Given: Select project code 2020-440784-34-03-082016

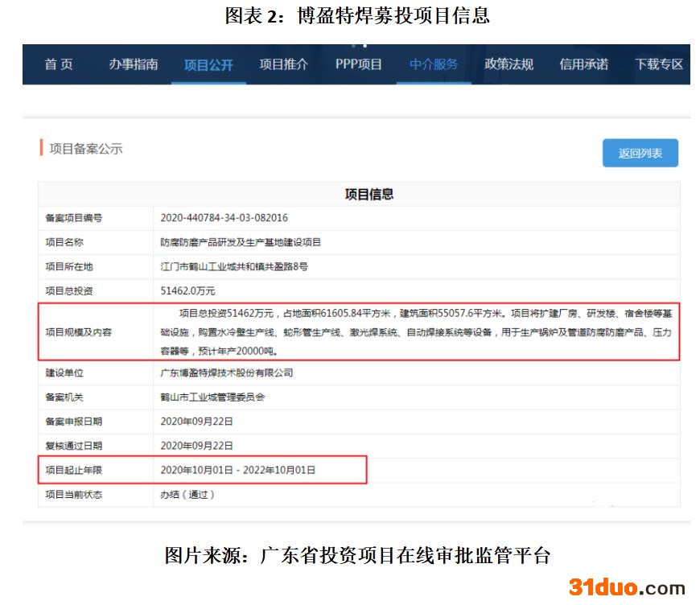Looking at the screenshot, I should pyautogui.click(x=224, y=218).
